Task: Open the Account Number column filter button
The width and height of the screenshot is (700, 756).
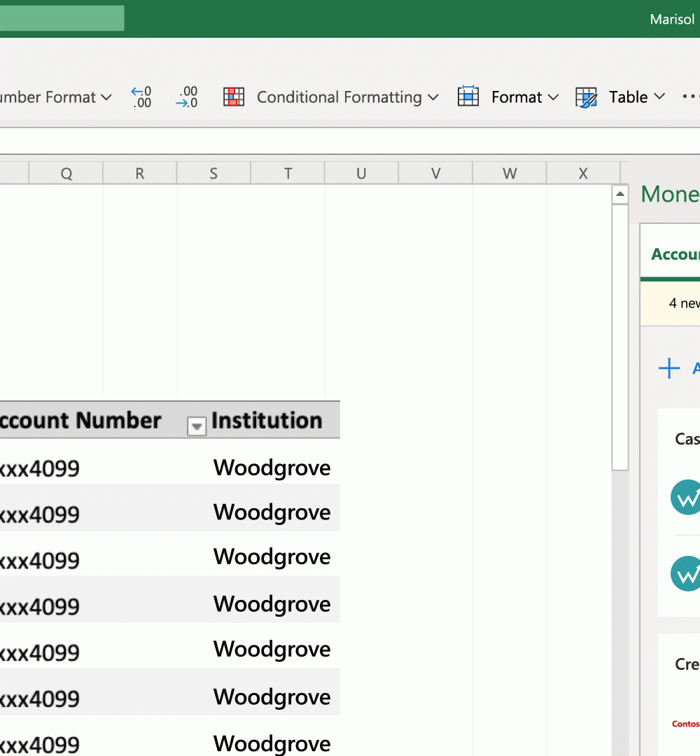Action: (196, 426)
